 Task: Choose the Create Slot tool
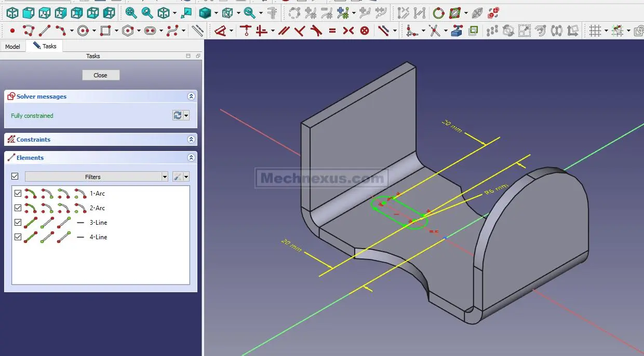150,31
